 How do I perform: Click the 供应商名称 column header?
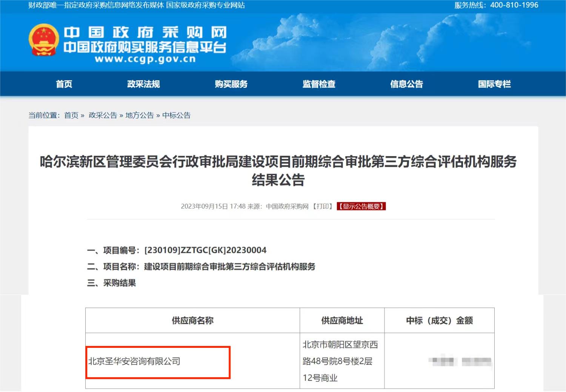pos(193,320)
